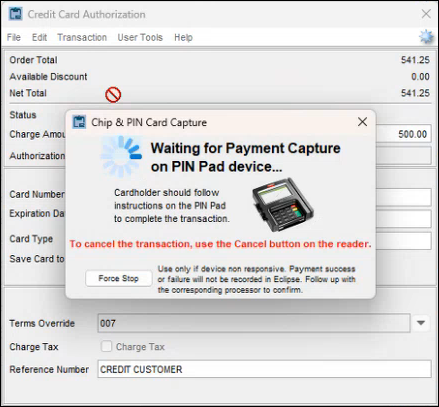Click the Force Stop button
The image size is (439, 407).
[119, 278]
